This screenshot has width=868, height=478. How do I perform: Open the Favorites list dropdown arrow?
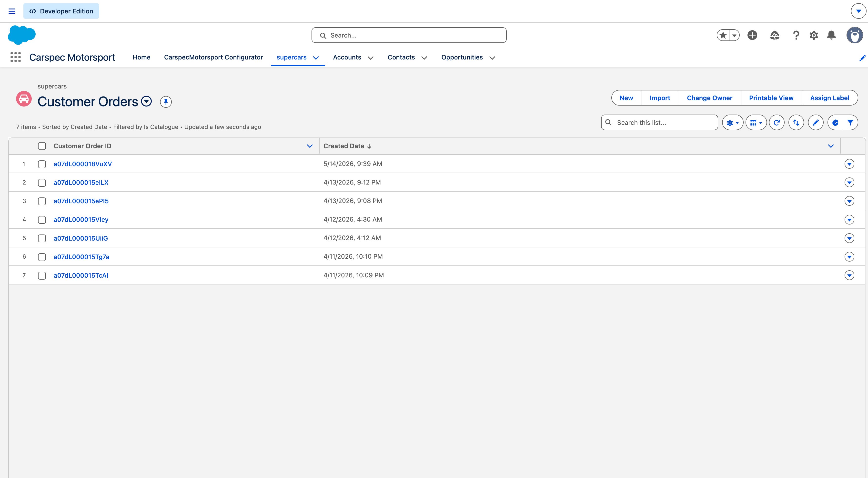[734, 35]
